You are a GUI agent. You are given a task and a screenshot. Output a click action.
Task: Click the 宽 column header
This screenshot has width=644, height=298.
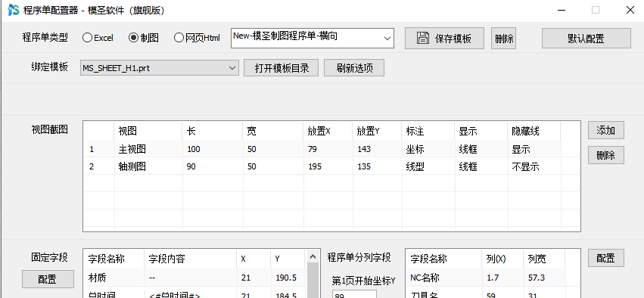click(272, 131)
